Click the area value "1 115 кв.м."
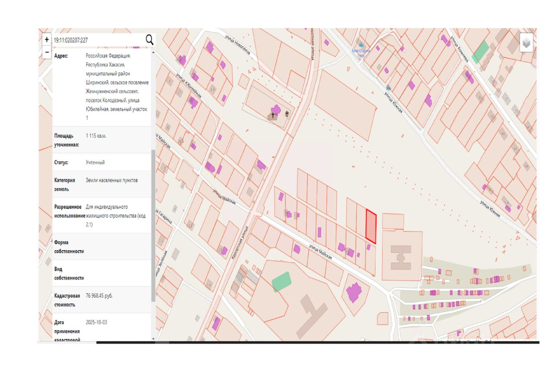The image size is (554, 392). click(96, 136)
